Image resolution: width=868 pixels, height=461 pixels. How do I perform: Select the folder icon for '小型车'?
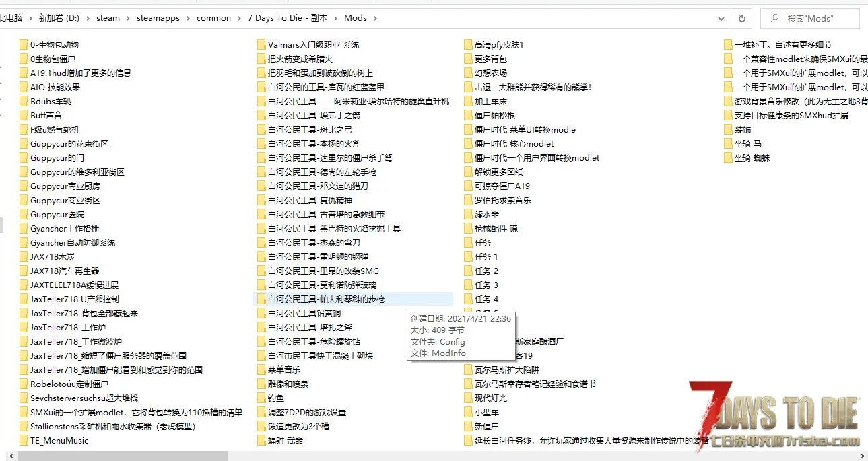click(x=469, y=413)
